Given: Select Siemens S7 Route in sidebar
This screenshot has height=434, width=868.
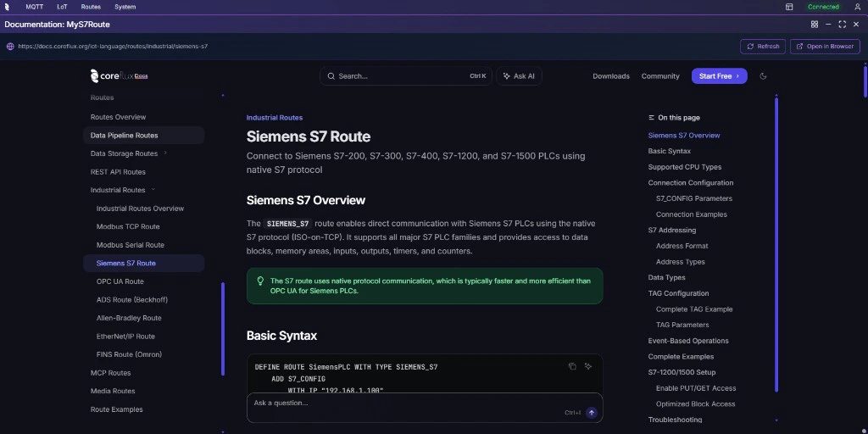Looking at the screenshot, I should (x=144, y=263).
